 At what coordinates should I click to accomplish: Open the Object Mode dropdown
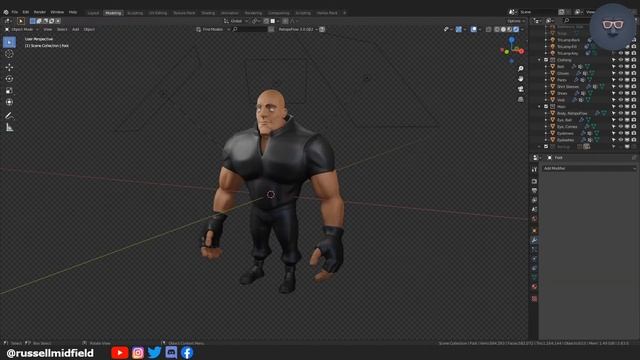[22, 29]
